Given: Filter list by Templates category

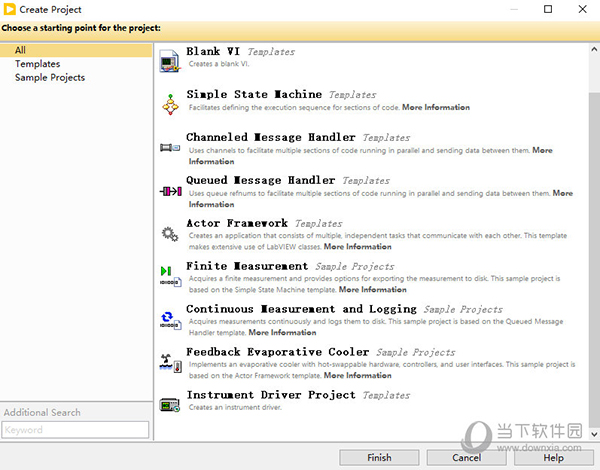Looking at the screenshot, I should pyautogui.click(x=38, y=64).
